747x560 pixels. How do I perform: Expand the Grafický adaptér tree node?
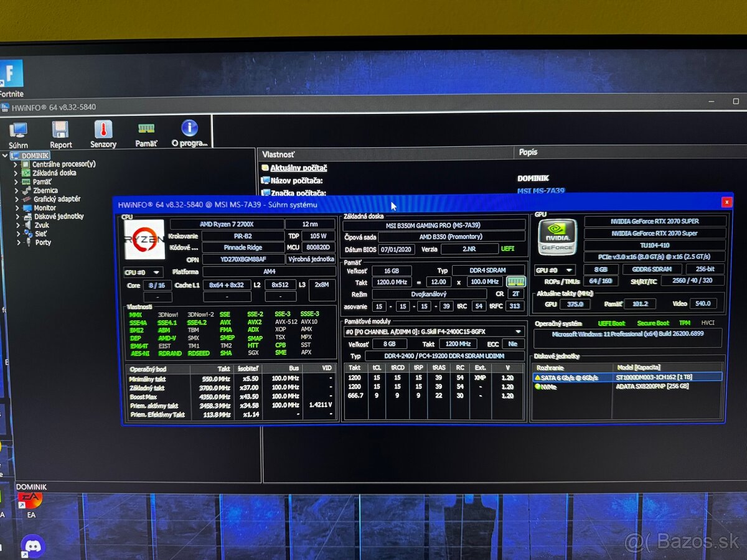(x=17, y=199)
